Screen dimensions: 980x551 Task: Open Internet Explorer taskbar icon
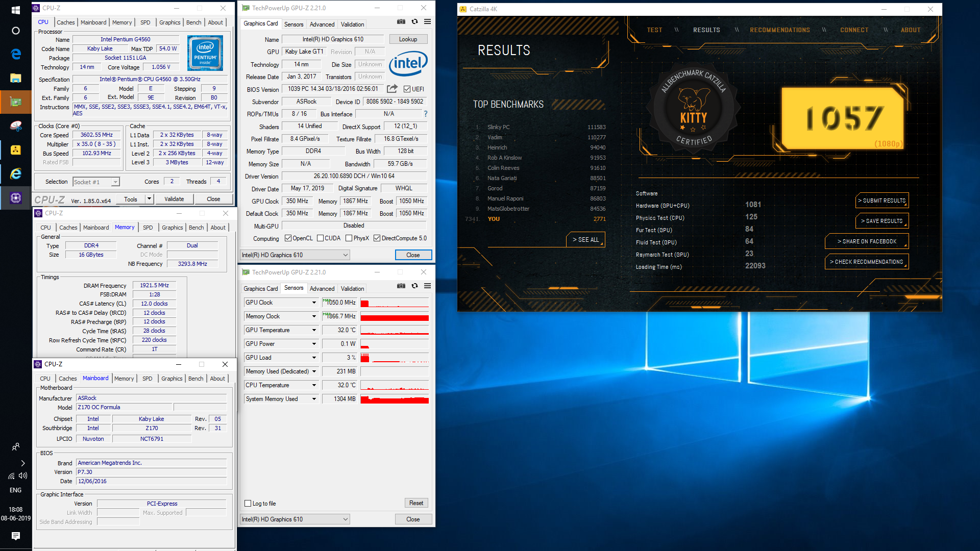16,174
